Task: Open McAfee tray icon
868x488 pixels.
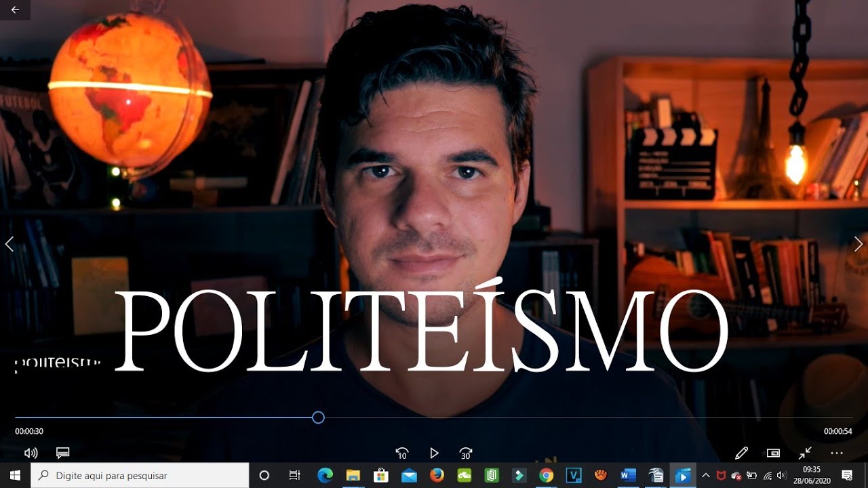Action: [x=721, y=475]
